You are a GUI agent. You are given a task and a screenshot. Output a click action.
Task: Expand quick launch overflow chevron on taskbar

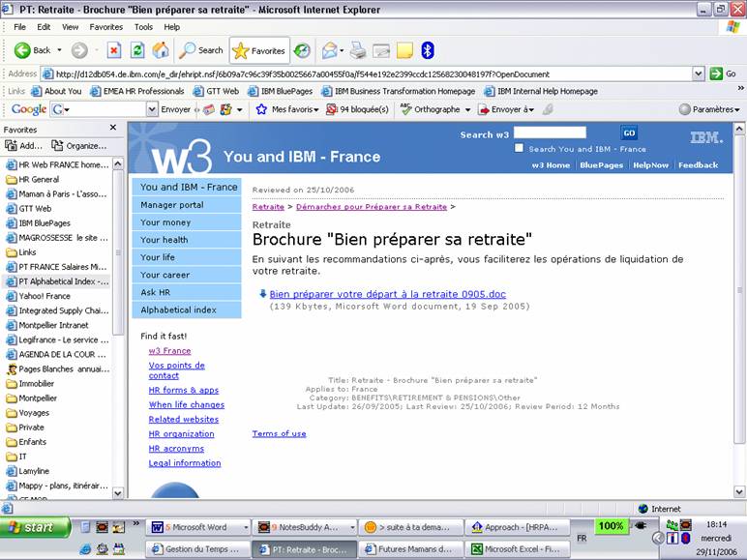tap(136, 523)
